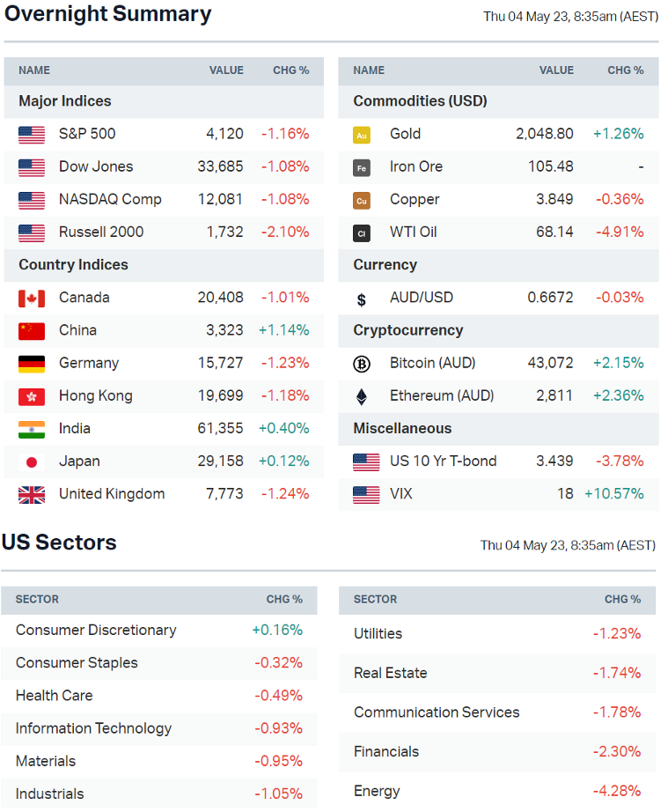The width and height of the screenshot is (668, 812).
Task: Click the Hong Kong index name
Action: click(x=96, y=395)
